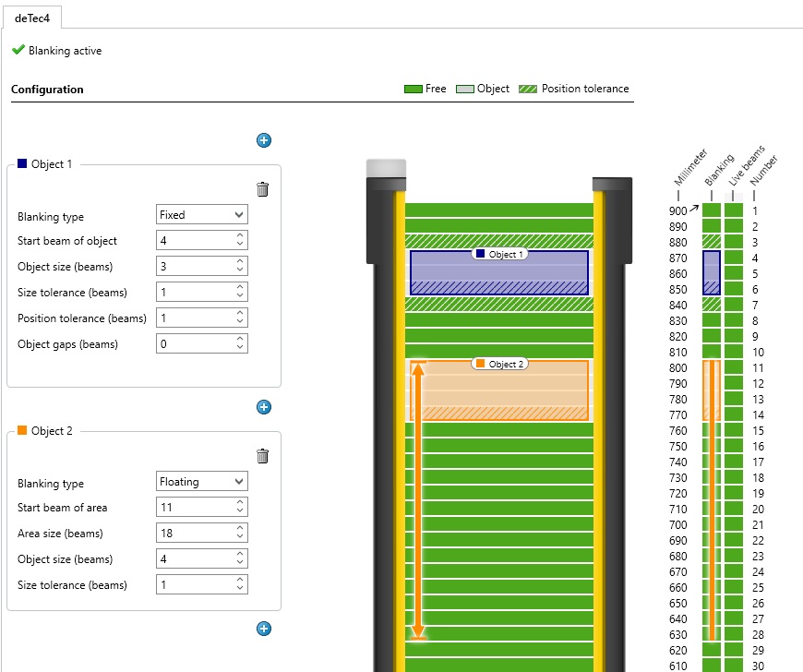Switch to the deTec4 tab

(x=32, y=18)
